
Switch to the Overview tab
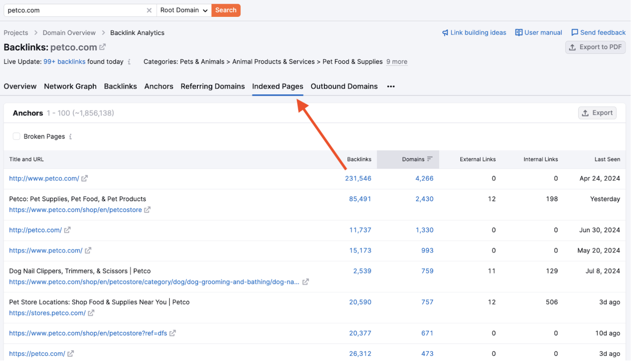coord(20,86)
